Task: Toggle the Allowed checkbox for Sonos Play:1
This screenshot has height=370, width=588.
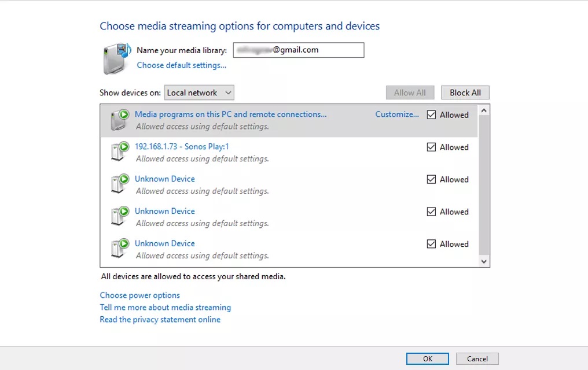Action: point(431,147)
